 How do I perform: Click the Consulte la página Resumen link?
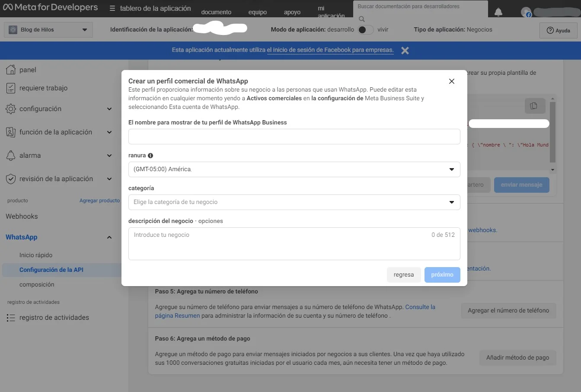295,311
